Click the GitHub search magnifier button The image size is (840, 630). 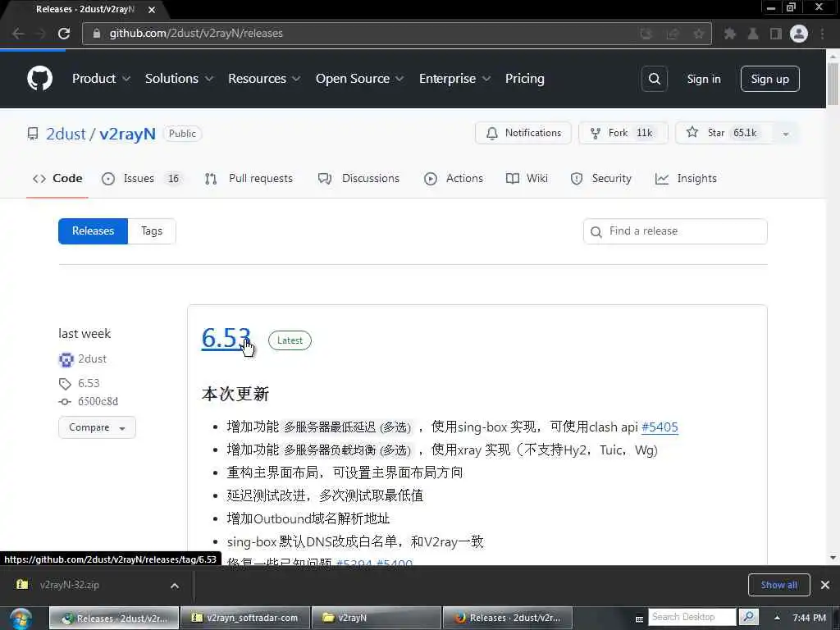654,79
